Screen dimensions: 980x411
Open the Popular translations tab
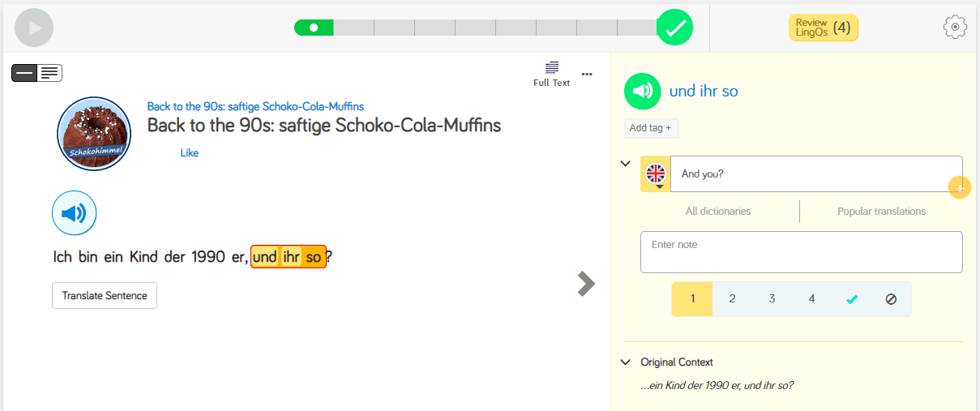(x=881, y=212)
